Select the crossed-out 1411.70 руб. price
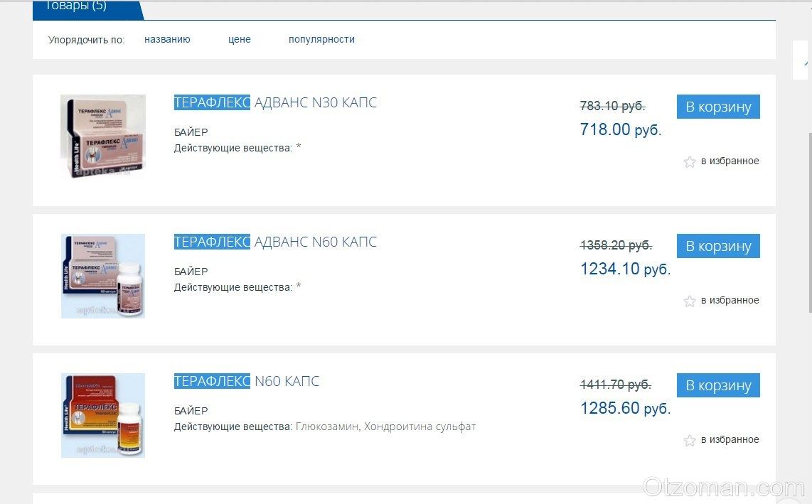The height and width of the screenshot is (504, 812). (x=616, y=385)
